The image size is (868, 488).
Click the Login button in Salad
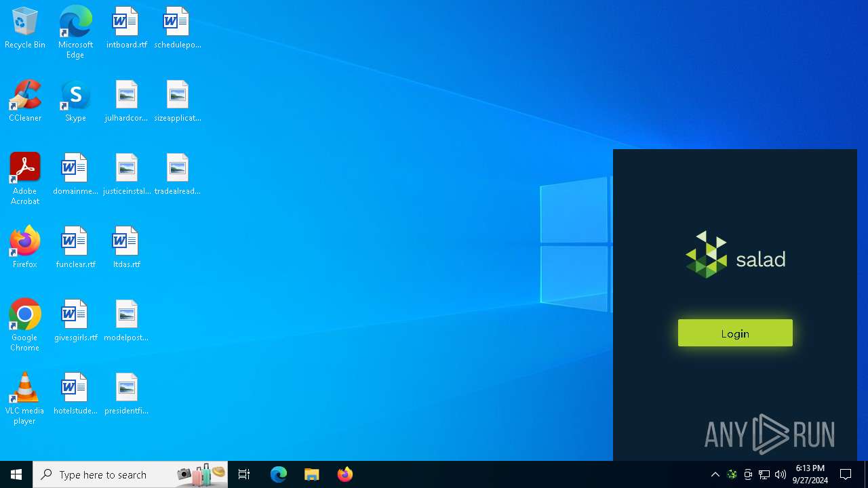[735, 333]
